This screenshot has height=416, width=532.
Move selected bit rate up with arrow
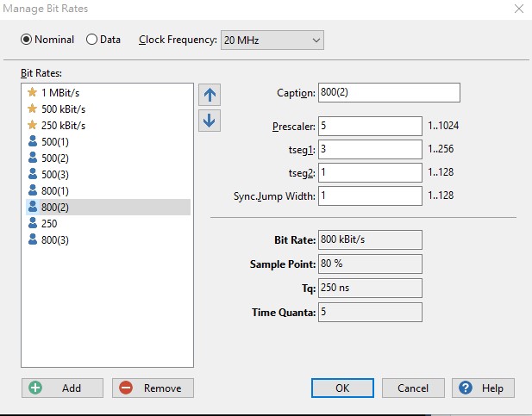210,95
